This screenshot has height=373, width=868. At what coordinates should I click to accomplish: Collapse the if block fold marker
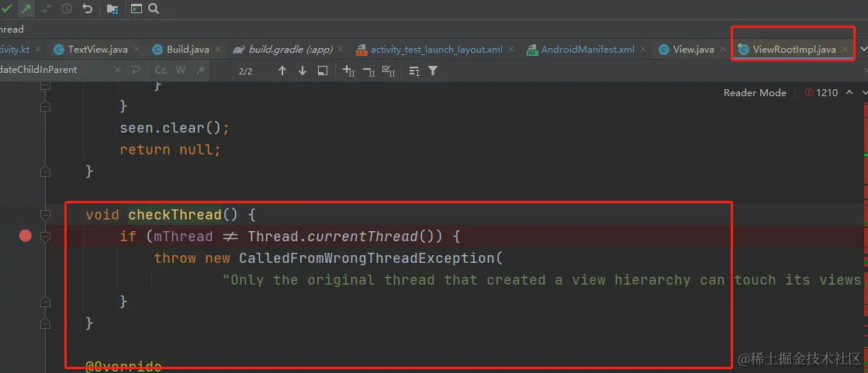point(46,237)
